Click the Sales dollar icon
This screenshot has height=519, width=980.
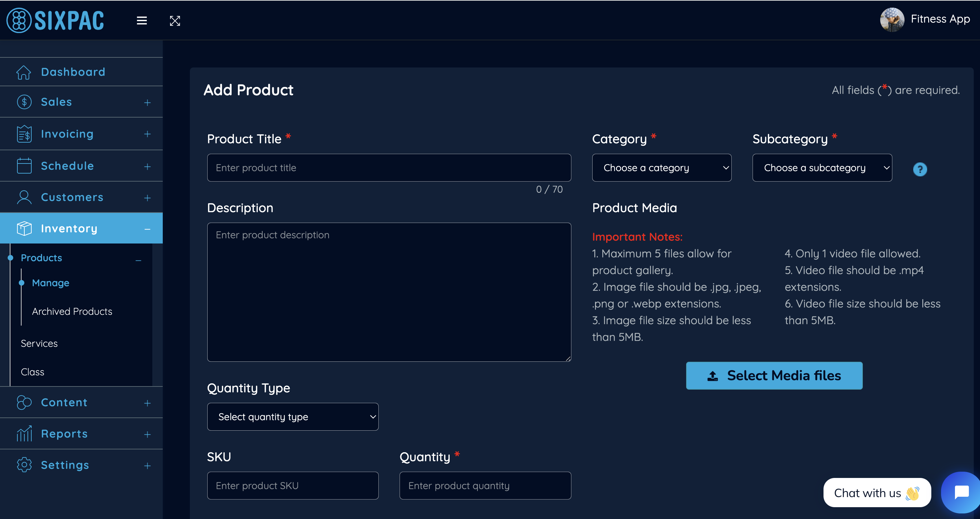tap(24, 102)
